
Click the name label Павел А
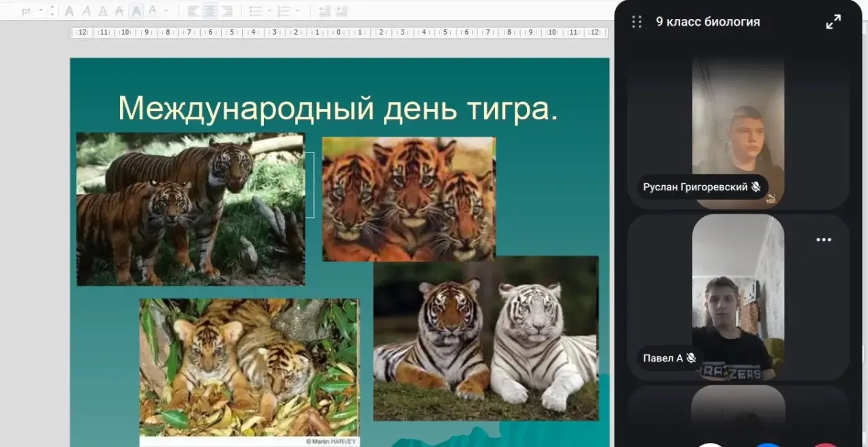coord(663,358)
